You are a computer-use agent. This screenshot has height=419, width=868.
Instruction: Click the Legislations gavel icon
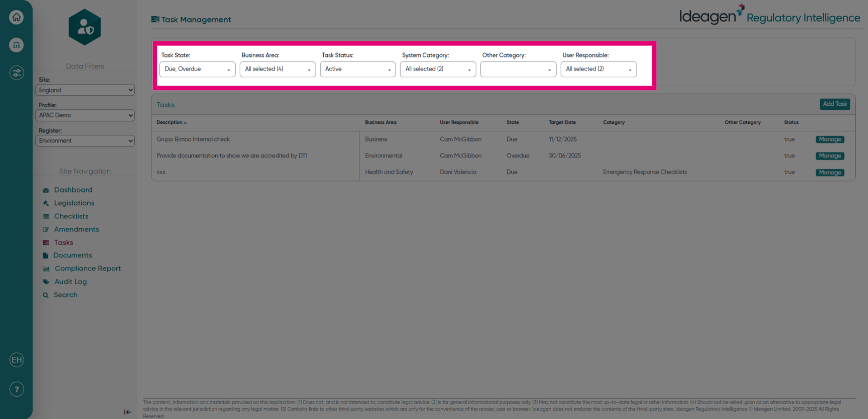46,203
